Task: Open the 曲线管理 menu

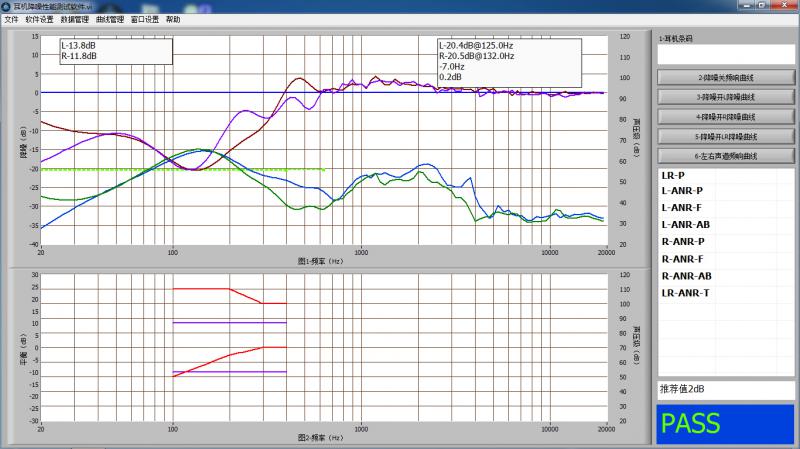Action: (x=110, y=19)
